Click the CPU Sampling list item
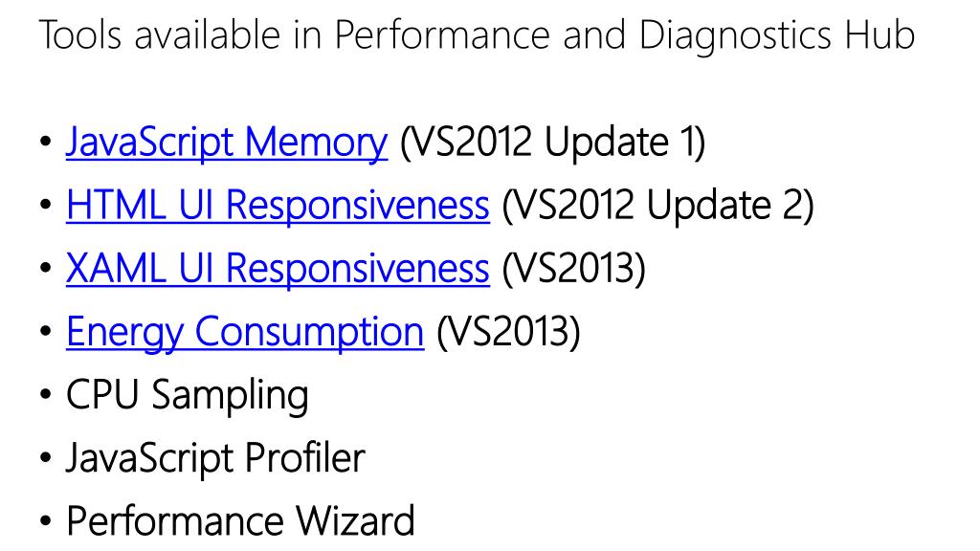980x551 pixels. 188,395
